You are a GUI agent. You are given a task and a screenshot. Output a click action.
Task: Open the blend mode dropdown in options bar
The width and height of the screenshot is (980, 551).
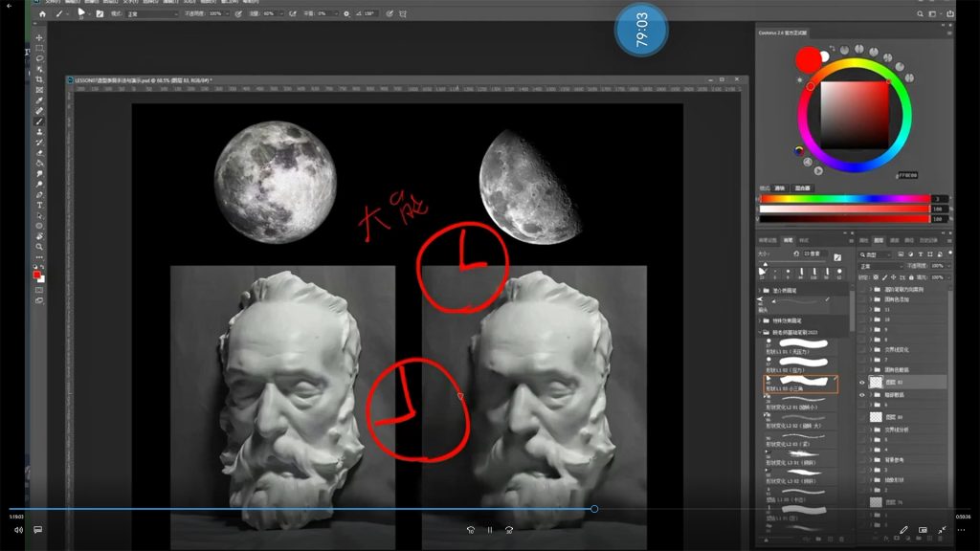[x=153, y=14]
